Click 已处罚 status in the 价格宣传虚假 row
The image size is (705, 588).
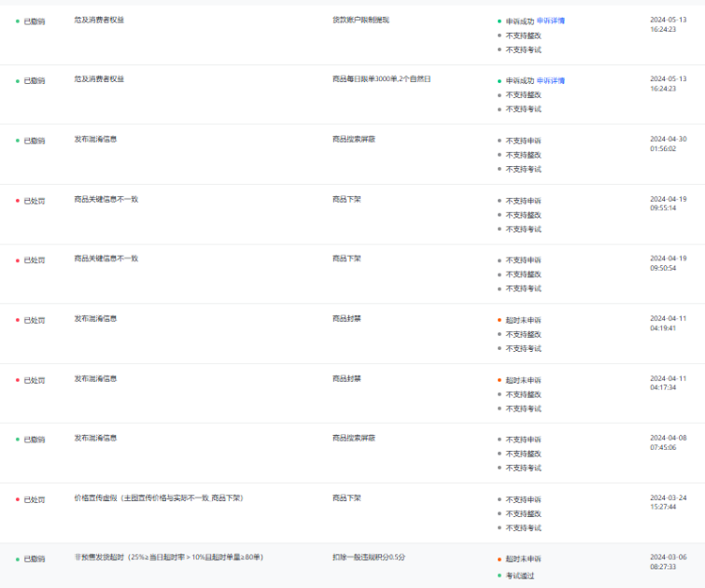[34, 499]
